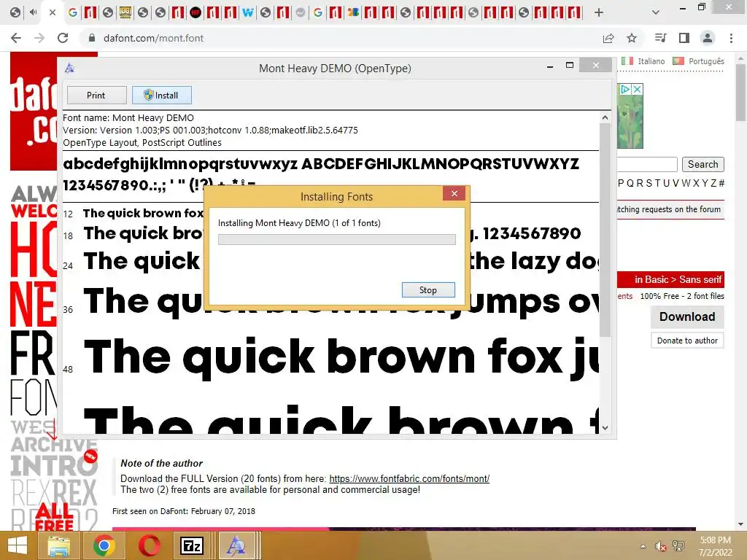Open the AdChoices info icon
Viewport: 747px width, 560px height.
625,89
